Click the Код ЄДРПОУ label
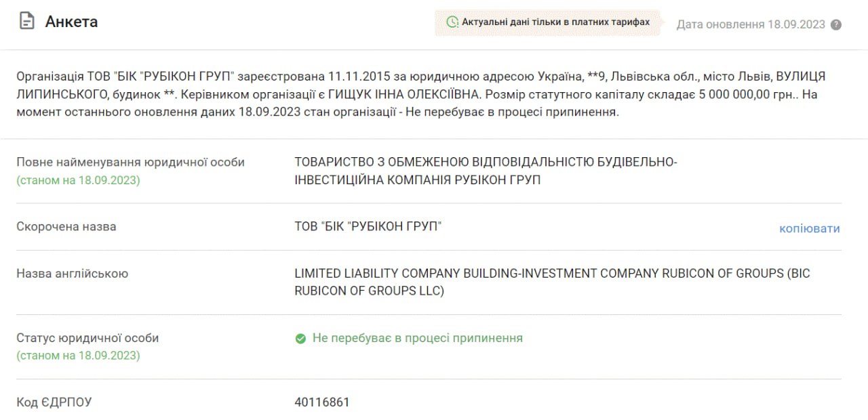868x420 pixels. [54, 402]
